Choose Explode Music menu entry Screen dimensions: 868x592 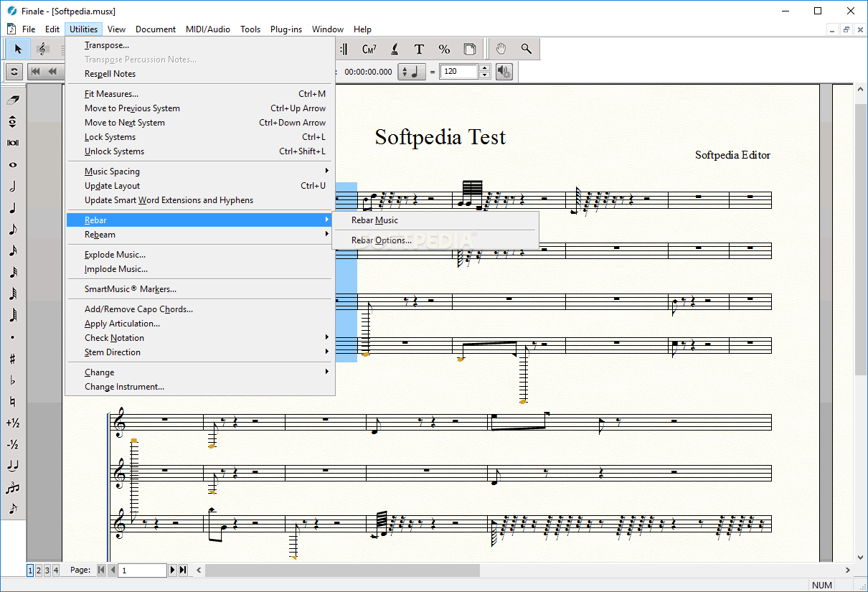(x=200, y=255)
